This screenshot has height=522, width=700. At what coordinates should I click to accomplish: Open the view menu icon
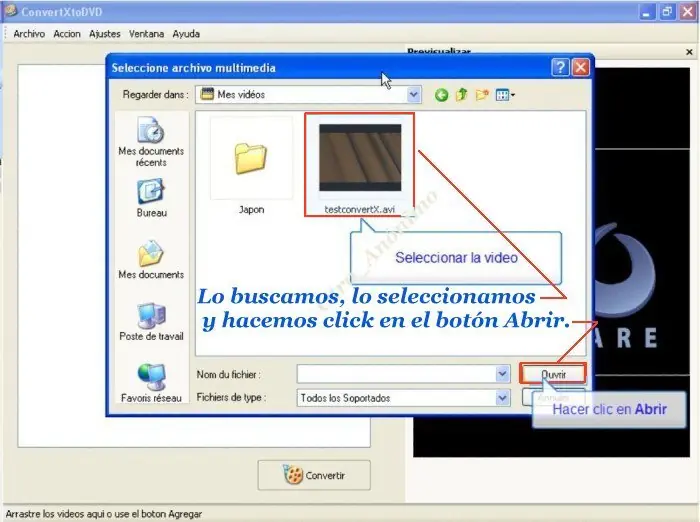(505, 95)
